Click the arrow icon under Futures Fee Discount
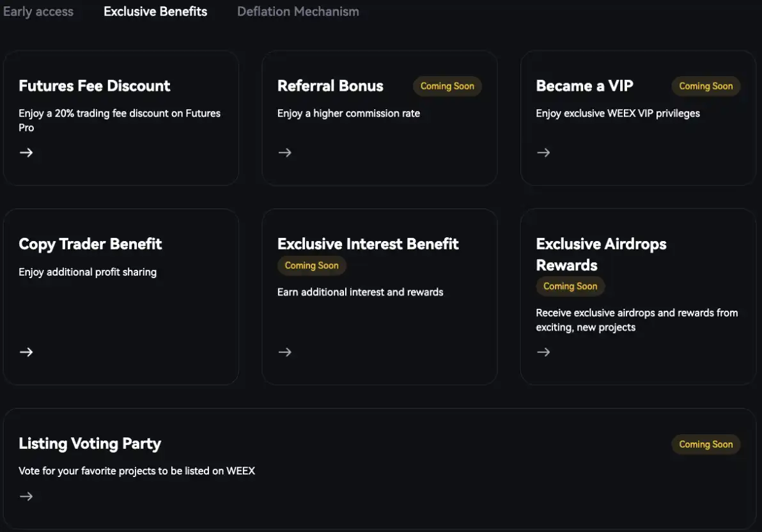 coord(26,152)
